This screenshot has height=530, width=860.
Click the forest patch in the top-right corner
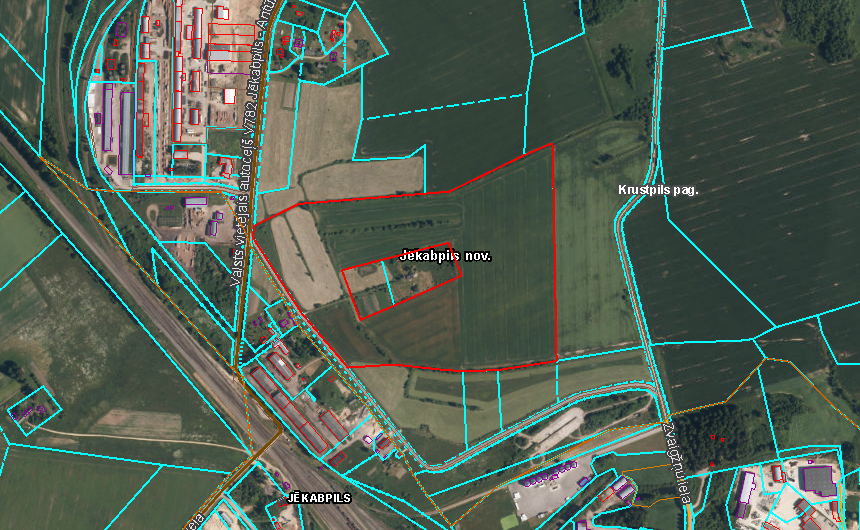pyautogui.click(x=820, y=25)
